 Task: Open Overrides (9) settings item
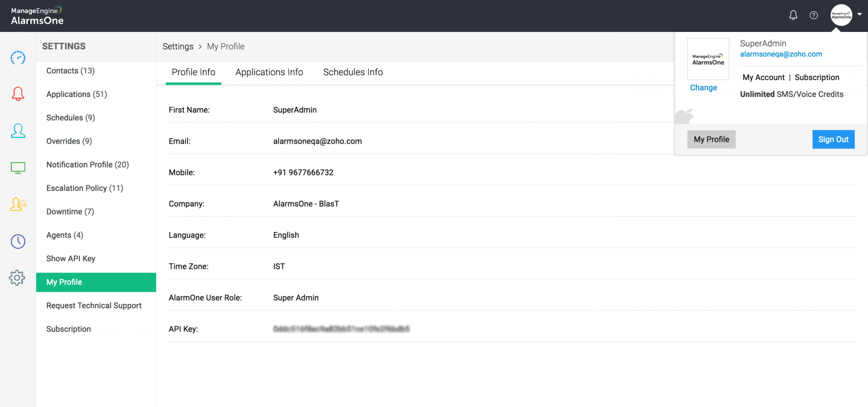69,141
